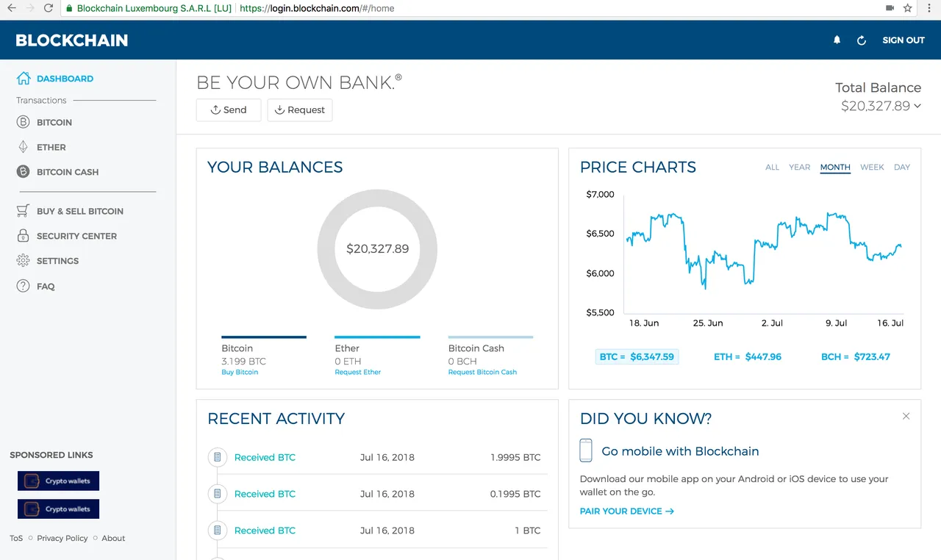Click the camera icon in address bar
The height and width of the screenshot is (560, 941).
click(x=890, y=8)
